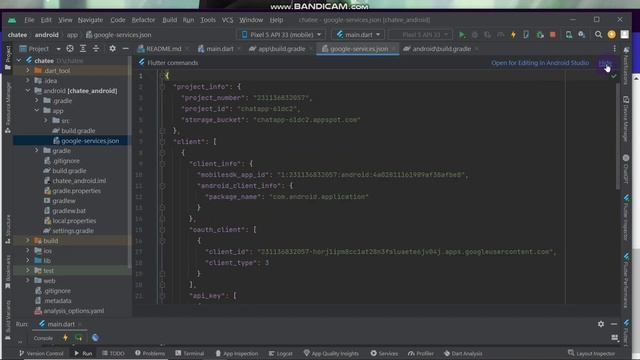
Task: Minimize the Run panel with minus icon
Action: pos(614,324)
